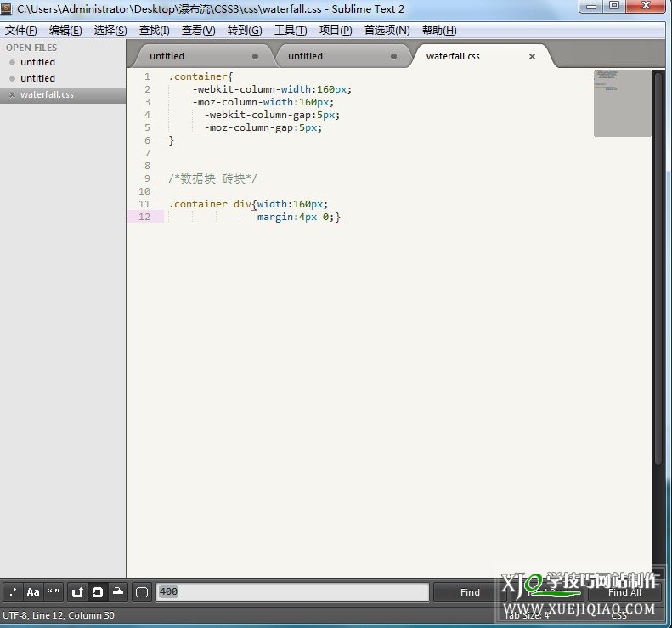Toggle reverse direction search icon
Viewport: 672px width, 628px height.
pos(77,592)
